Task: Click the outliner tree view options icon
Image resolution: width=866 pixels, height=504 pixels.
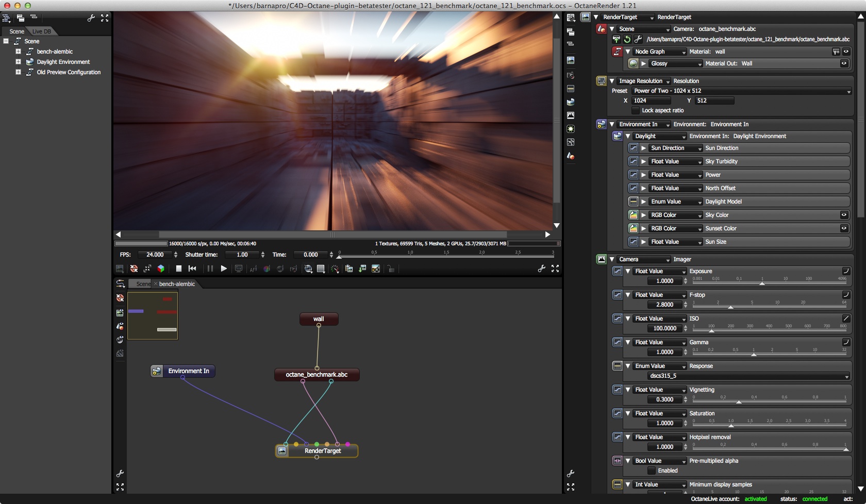Action: pos(6,18)
